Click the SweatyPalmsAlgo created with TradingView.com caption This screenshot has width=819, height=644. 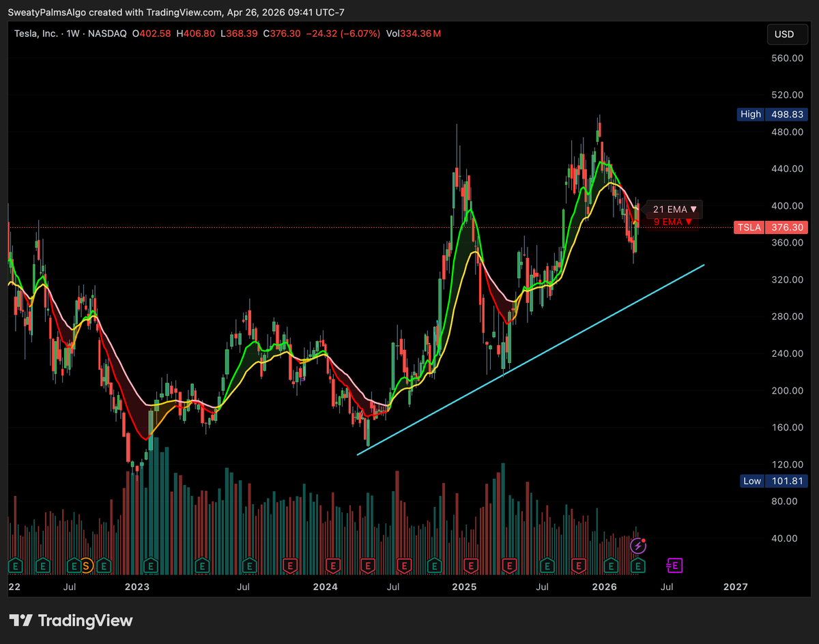[176, 11]
